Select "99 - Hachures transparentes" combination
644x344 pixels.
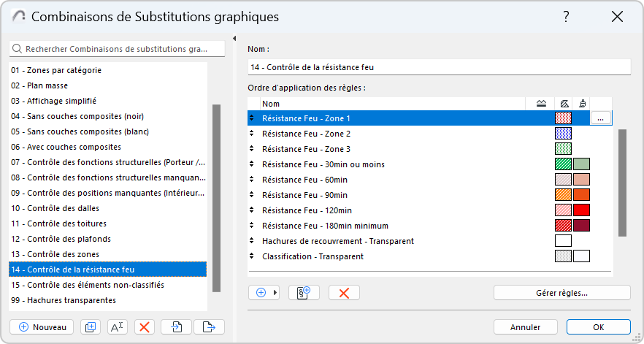point(108,300)
